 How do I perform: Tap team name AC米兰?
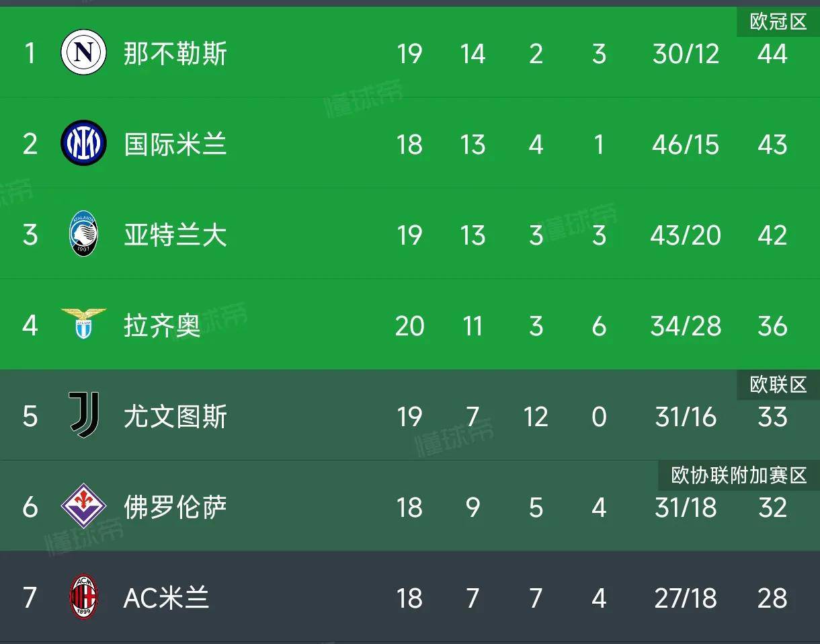[166, 598]
